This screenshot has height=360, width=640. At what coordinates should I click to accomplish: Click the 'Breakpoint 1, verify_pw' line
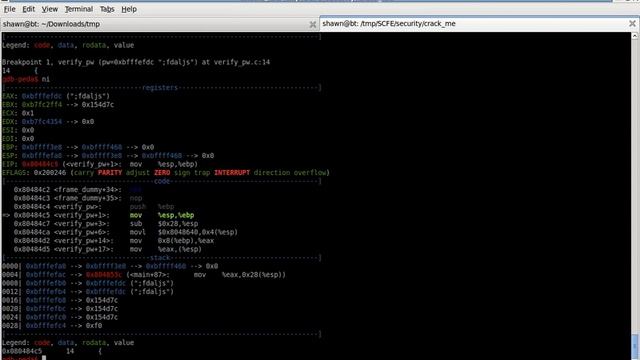(136, 62)
